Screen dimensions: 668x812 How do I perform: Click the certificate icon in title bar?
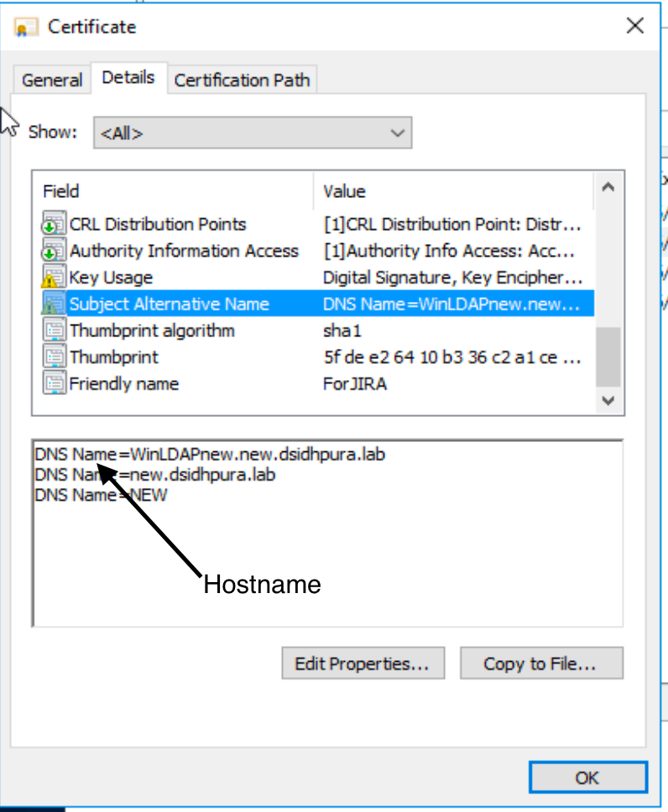(x=26, y=27)
